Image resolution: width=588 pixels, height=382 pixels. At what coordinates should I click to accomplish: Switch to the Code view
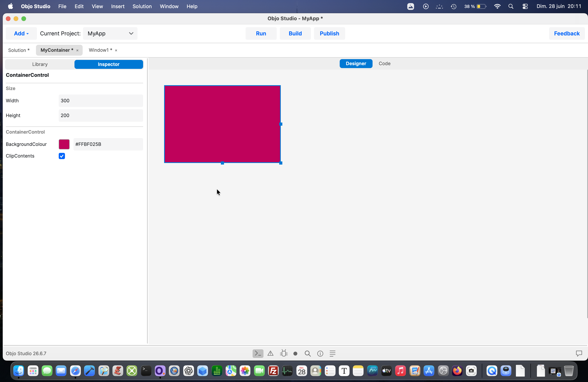(x=384, y=63)
